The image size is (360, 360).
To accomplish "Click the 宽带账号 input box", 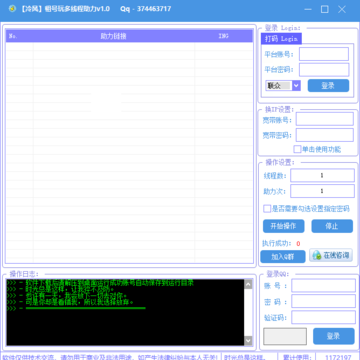I will pyautogui.click(x=325, y=119).
